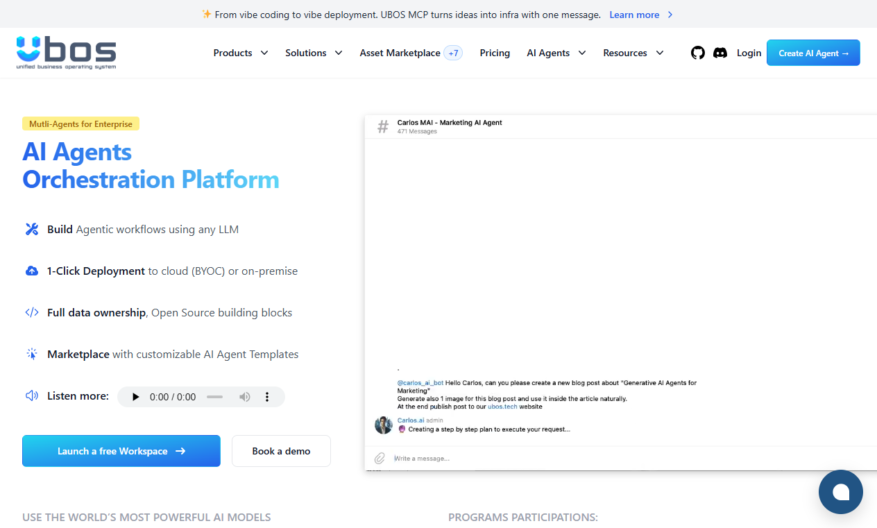877x528 pixels.
Task: Click the Create AI Agent button
Action: click(x=813, y=53)
